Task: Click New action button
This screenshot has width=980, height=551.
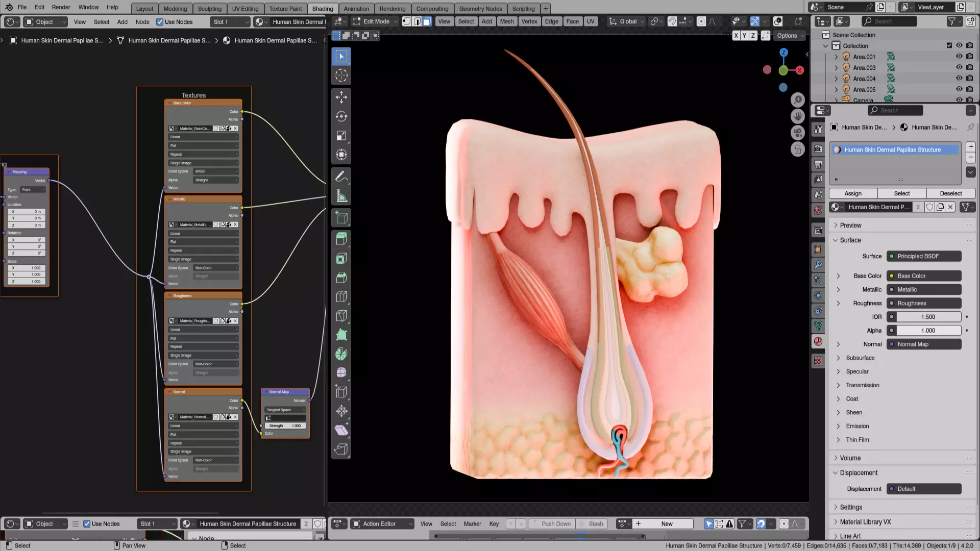Action: (663, 524)
